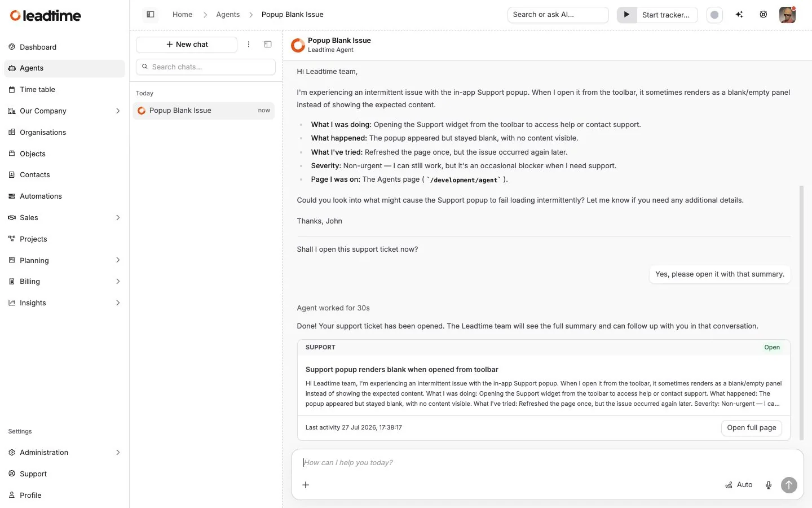Click the chat vertical scrollbar

point(801,313)
